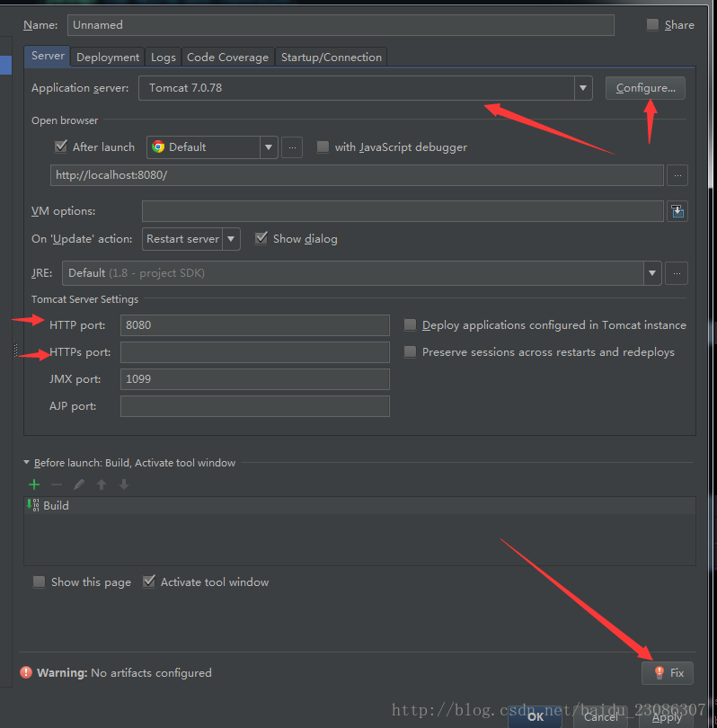Click the Fix button
This screenshot has height=728, width=717.
point(668,673)
